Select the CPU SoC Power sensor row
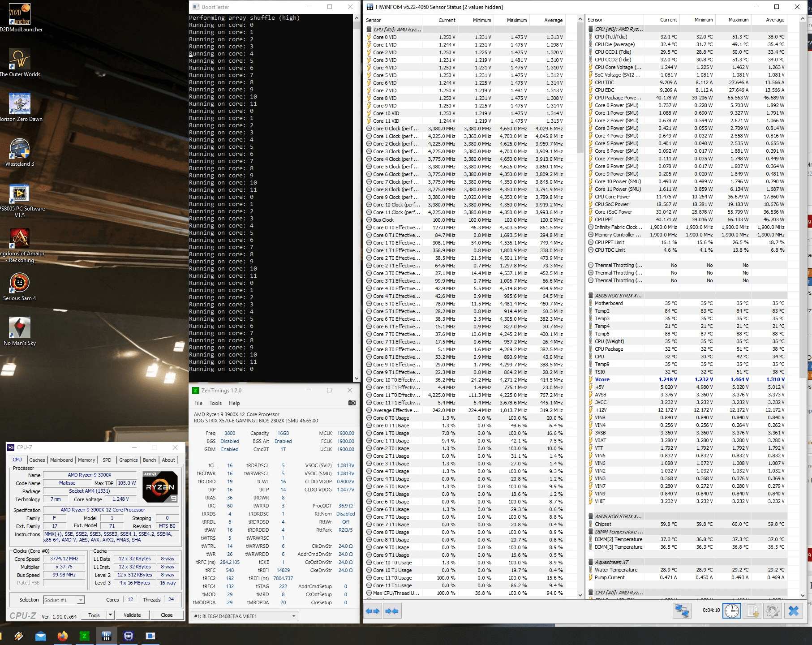Screen dimensions: 812x645 (x=687, y=204)
